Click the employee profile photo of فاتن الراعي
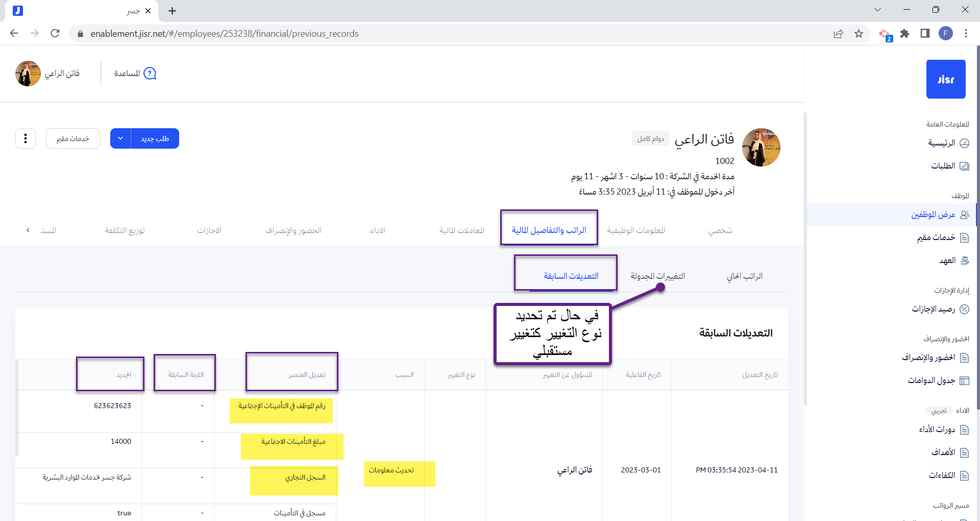Image resolution: width=980 pixels, height=521 pixels. coord(761,148)
